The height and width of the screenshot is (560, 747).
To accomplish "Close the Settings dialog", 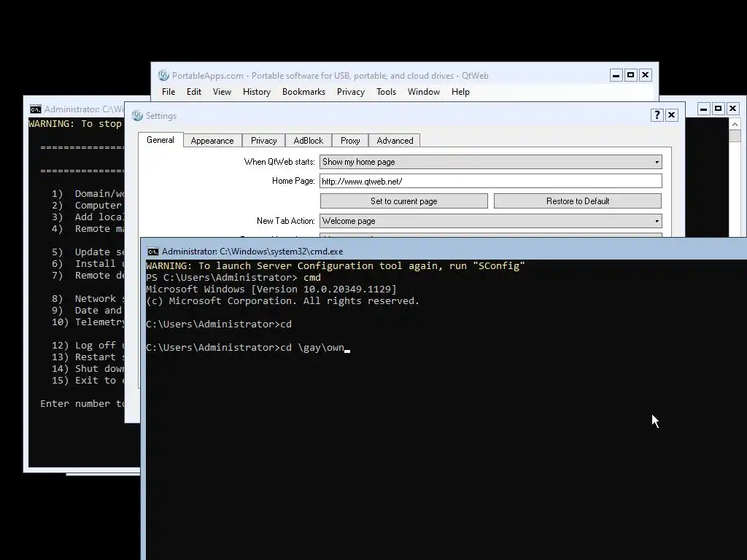I will [x=671, y=114].
